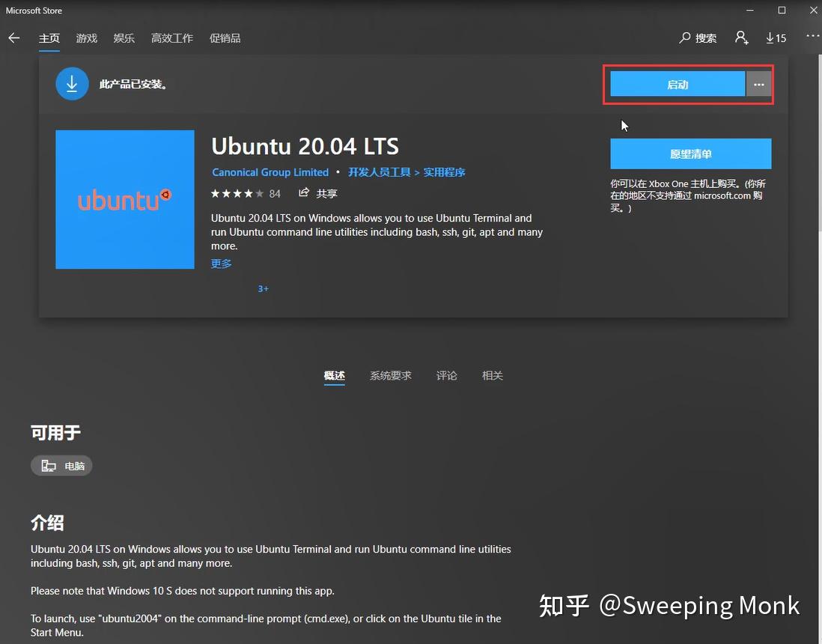Switch to the 评论 reviews tab

(x=446, y=375)
